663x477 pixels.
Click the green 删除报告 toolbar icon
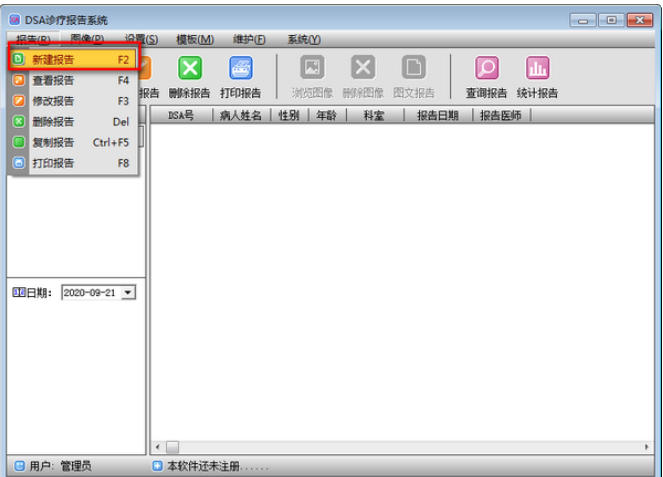tap(190, 68)
